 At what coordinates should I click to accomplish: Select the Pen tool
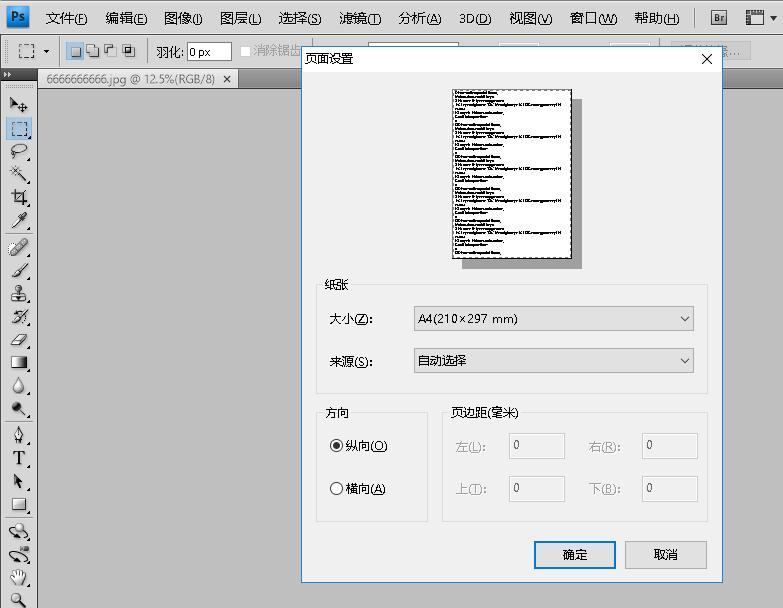click(19, 435)
